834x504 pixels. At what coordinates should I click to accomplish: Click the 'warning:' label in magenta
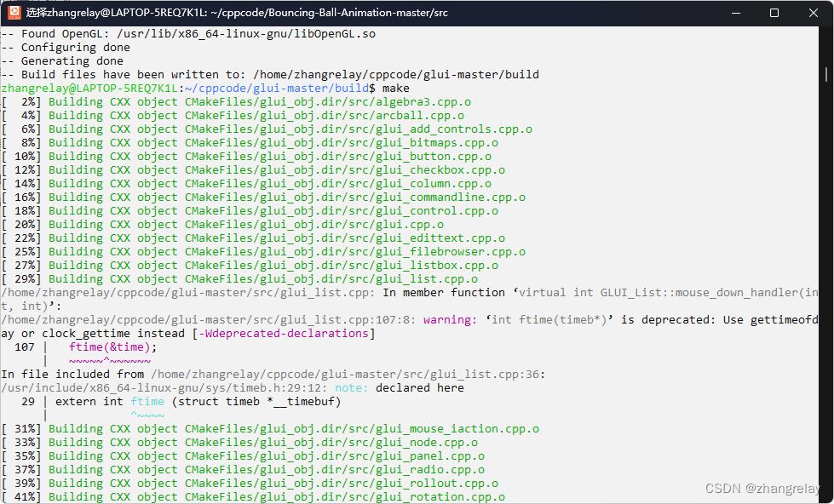450,320
